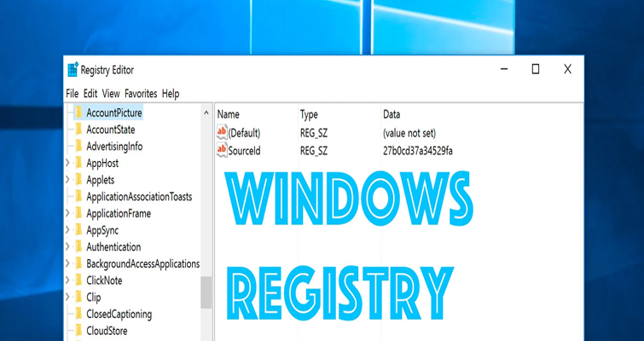The height and width of the screenshot is (341, 644).
Task: Expand the ClickNote key
Action: (67, 280)
